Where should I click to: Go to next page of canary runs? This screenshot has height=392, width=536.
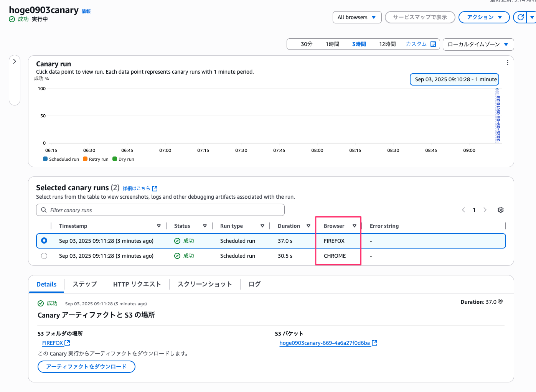(485, 210)
